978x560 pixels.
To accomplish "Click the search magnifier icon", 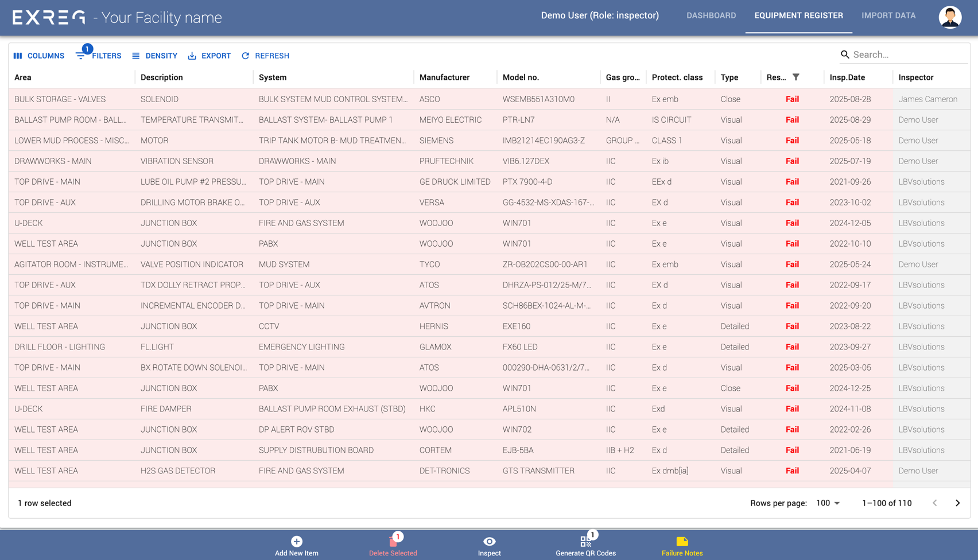I will pos(845,55).
